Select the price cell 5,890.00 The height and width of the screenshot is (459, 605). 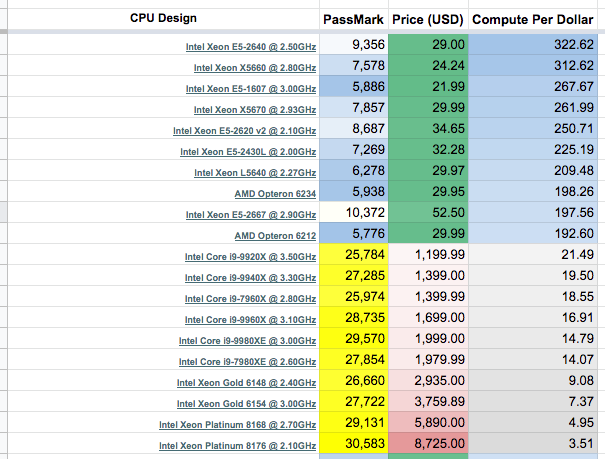click(428, 423)
